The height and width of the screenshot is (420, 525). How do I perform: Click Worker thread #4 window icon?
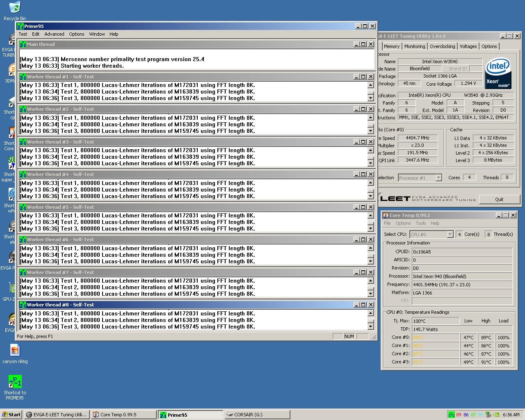click(x=23, y=174)
